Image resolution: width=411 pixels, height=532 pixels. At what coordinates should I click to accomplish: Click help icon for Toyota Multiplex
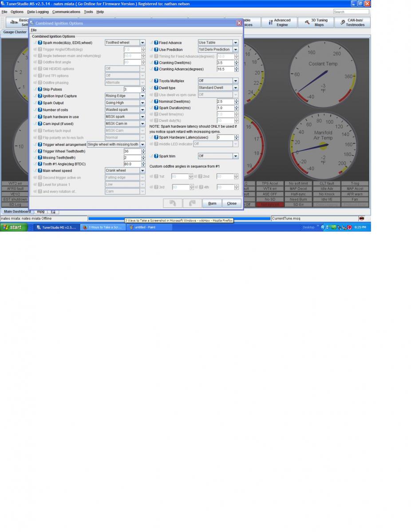156,81
